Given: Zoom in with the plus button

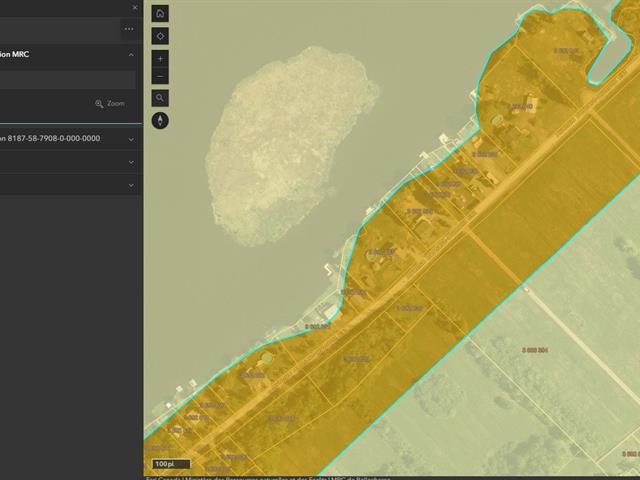Looking at the screenshot, I should (x=161, y=59).
